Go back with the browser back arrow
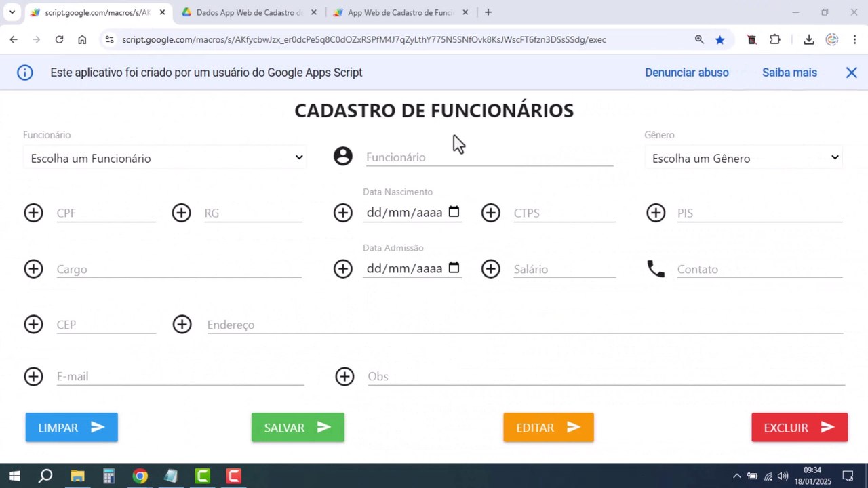Image resolution: width=868 pixels, height=488 pixels. click(14, 40)
